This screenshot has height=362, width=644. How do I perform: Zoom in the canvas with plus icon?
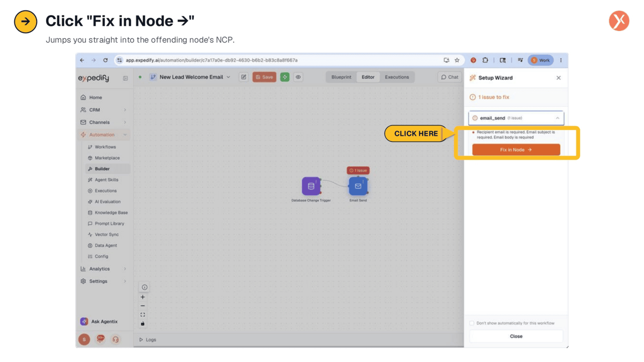coord(142,297)
